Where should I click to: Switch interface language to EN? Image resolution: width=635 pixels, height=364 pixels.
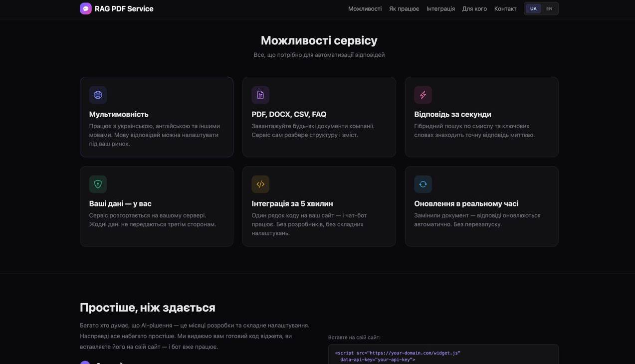click(549, 8)
